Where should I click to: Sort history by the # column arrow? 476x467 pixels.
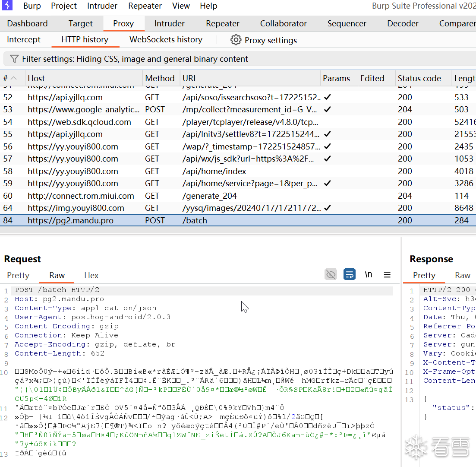click(14, 78)
